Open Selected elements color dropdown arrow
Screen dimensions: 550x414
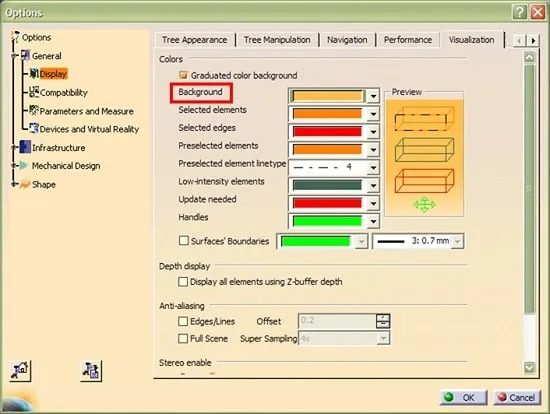click(373, 114)
